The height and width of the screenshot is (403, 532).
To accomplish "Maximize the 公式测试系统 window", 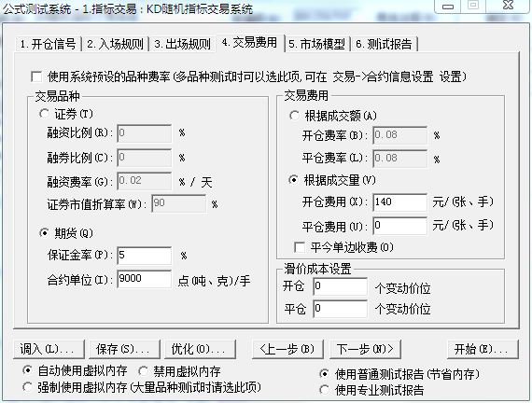I will (x=473, y=7).
